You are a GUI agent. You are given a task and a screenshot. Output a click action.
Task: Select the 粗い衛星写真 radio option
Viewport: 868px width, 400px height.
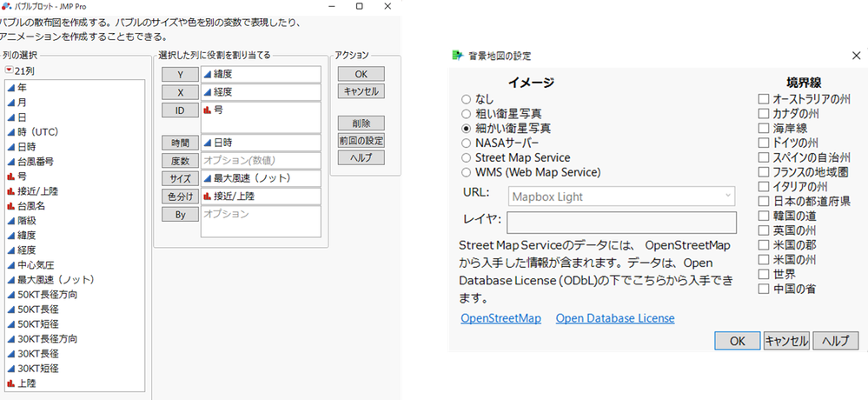pos(466,114)
